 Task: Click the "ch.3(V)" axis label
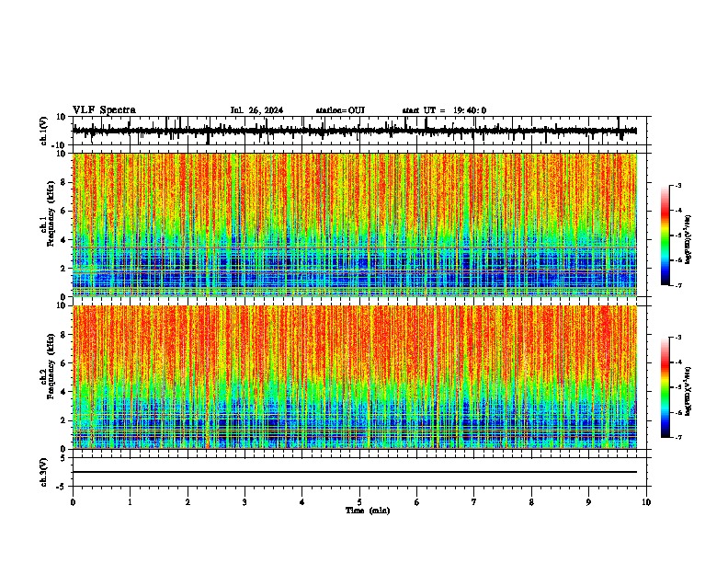pyautogui.click(x=43, y=472)
